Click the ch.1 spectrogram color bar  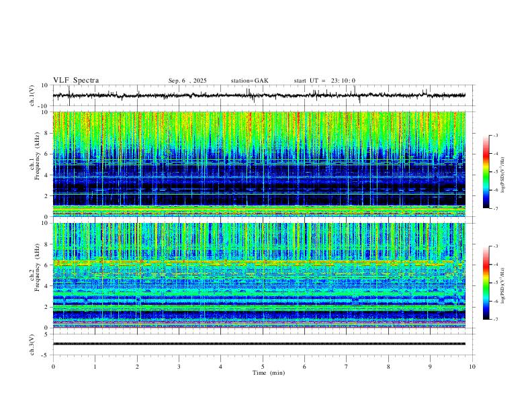[486, 172]
